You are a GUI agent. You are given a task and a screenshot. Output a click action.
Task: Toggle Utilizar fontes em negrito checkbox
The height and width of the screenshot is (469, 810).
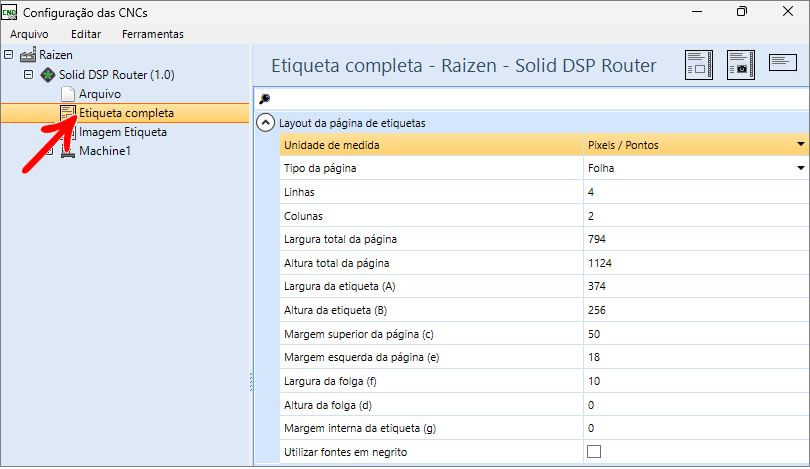(594, 451)
